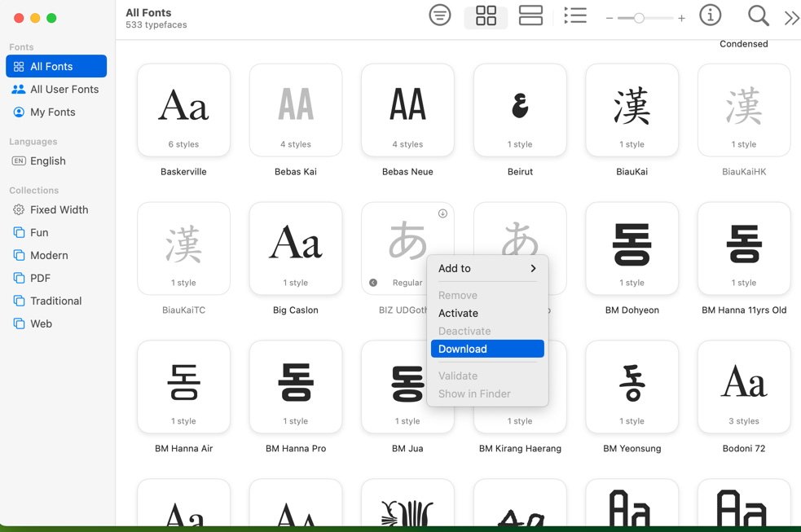The image size is (801, 532).
Task: Expand the Add to submenu
Action: 487,268
